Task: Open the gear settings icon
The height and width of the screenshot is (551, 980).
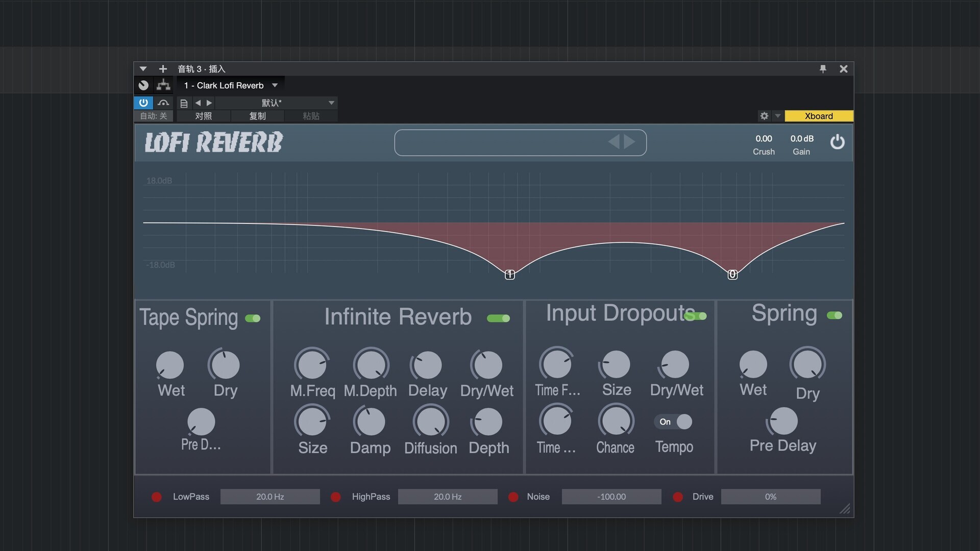Action: coord(764,116)
